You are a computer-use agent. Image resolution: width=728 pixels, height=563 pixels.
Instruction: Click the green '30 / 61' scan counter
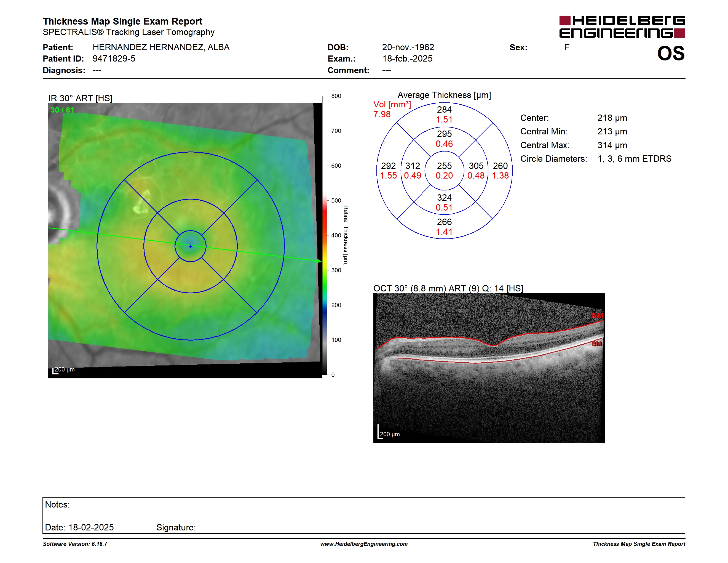pyautogui.click(x=62, y=110)
